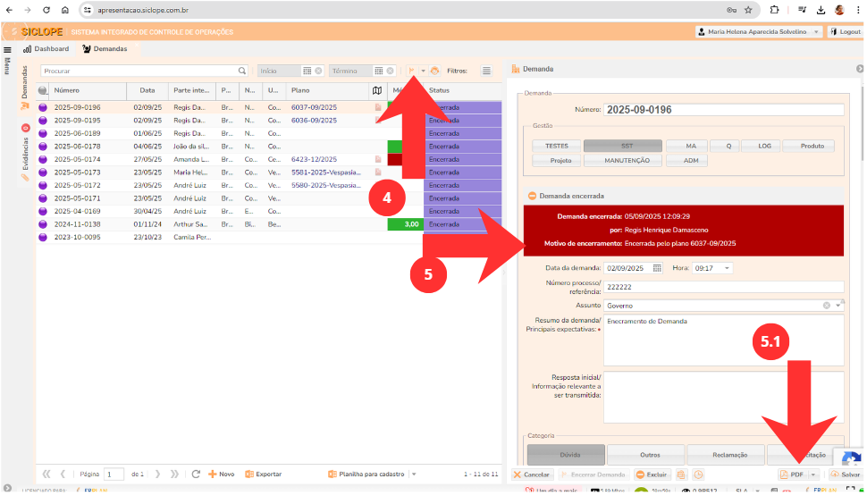Open the Filtros list icon
867x504 pixels.
(x=486, y=71)
